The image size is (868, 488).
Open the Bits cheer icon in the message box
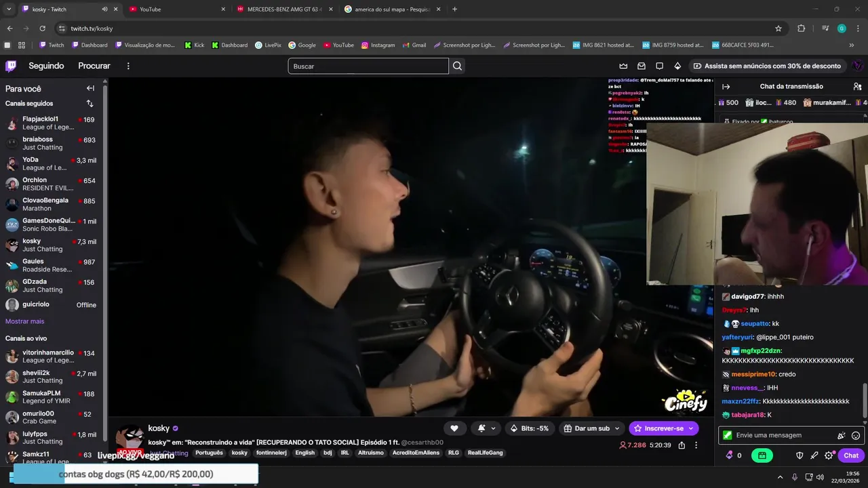pos(842,435)
